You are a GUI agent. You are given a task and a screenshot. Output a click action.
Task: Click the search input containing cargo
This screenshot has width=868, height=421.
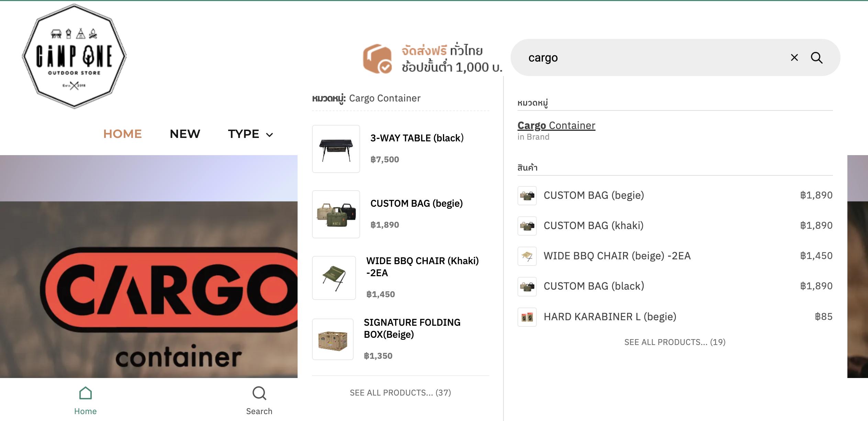tap(653, 58)
